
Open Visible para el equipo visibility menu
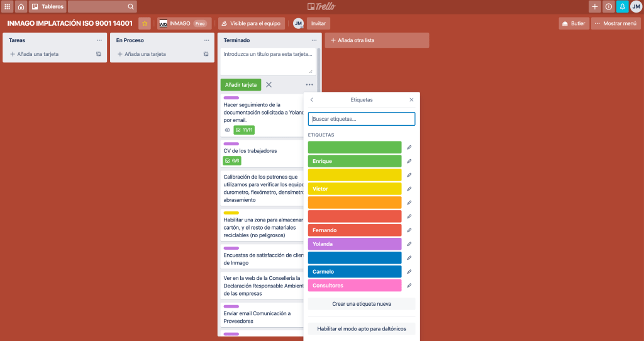coord(251,23)
